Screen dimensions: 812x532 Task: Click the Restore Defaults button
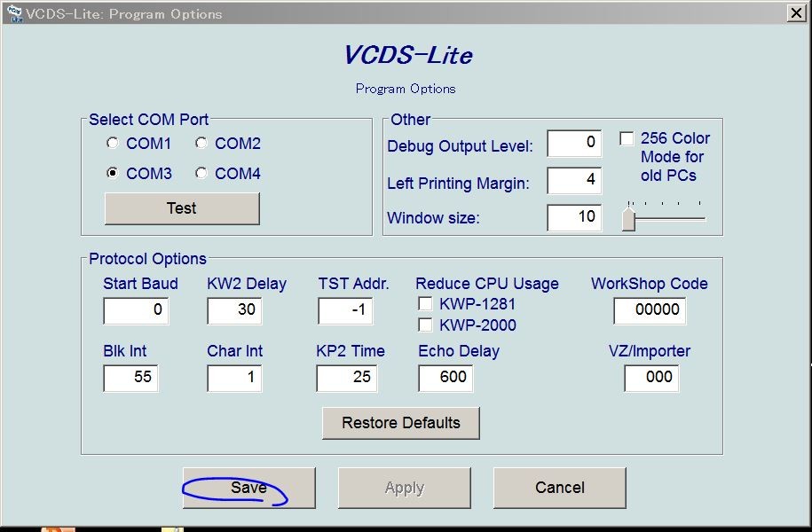tap(401, 423)
